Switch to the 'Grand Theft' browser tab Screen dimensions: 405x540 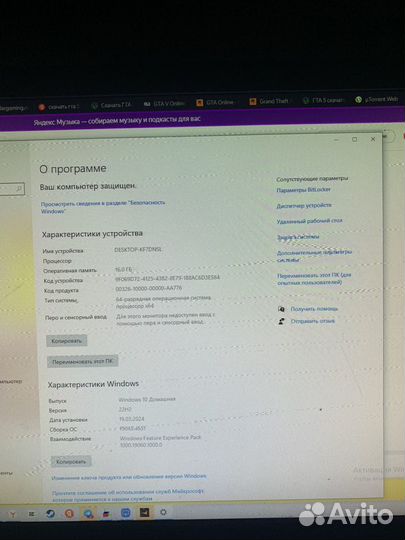coord(269,101)
